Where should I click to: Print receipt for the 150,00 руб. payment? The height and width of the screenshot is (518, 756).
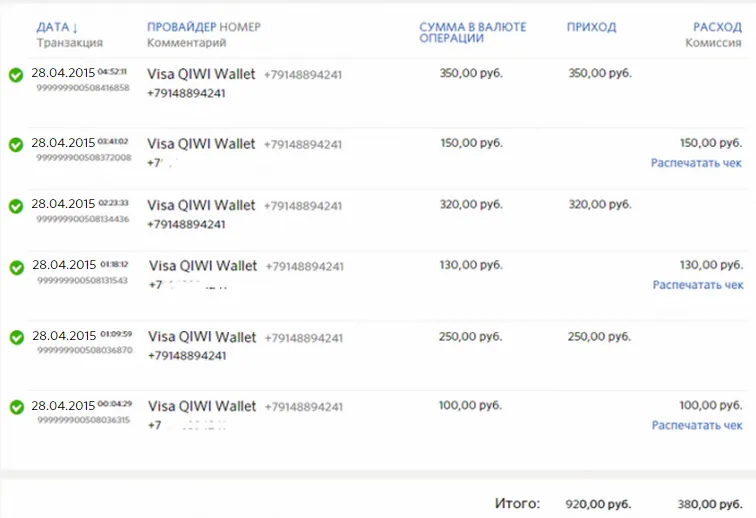tap(696, 163)
